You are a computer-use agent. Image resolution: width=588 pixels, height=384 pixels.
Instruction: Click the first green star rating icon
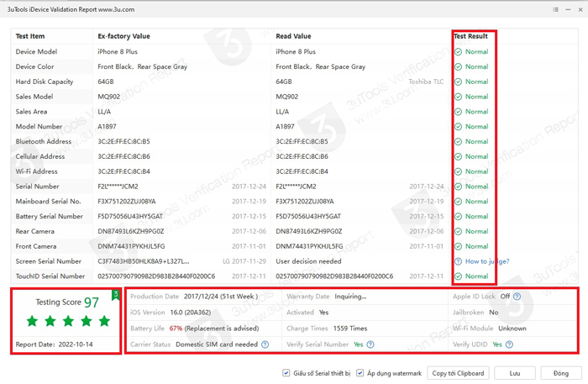click(32, 321)
